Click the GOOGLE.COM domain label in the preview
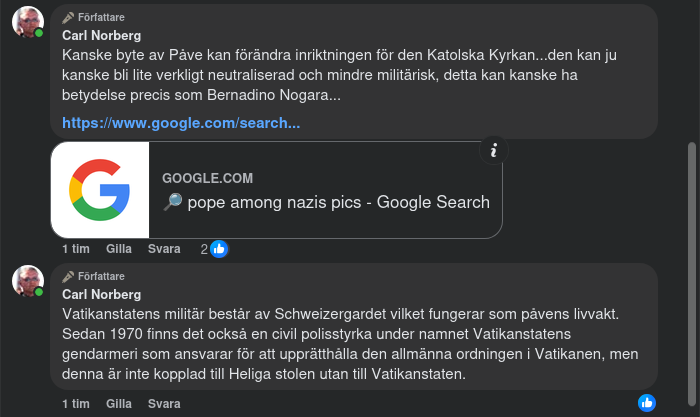 208,178
